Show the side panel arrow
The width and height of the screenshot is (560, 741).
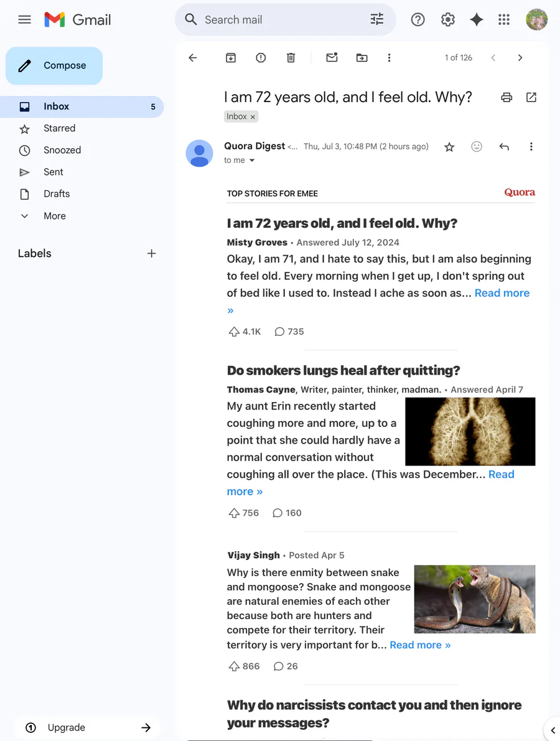(553, 730)
